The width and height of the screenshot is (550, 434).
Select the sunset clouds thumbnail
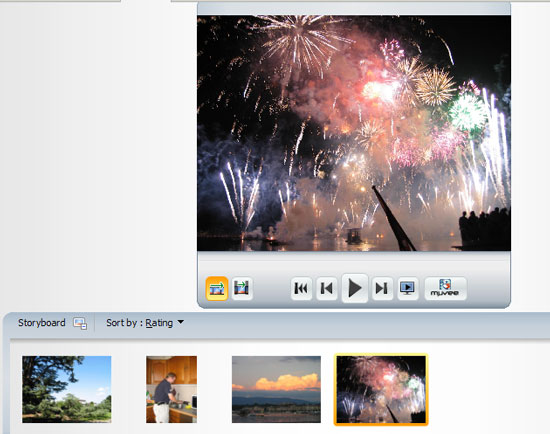[276, 389]
